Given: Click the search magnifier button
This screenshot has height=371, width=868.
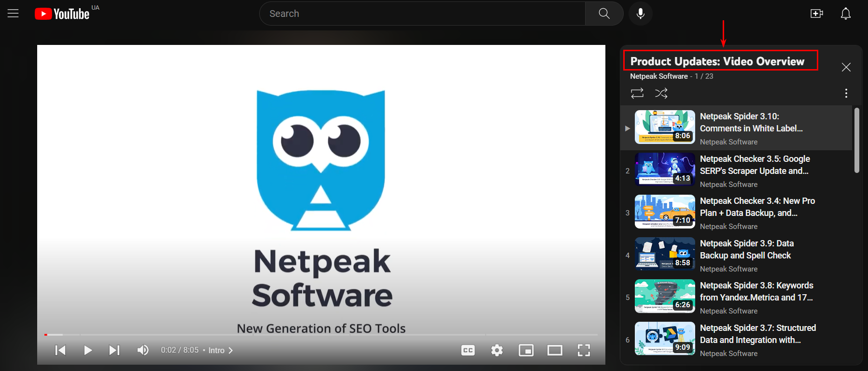Looking at the screenshot, I should tap(604, 14).
